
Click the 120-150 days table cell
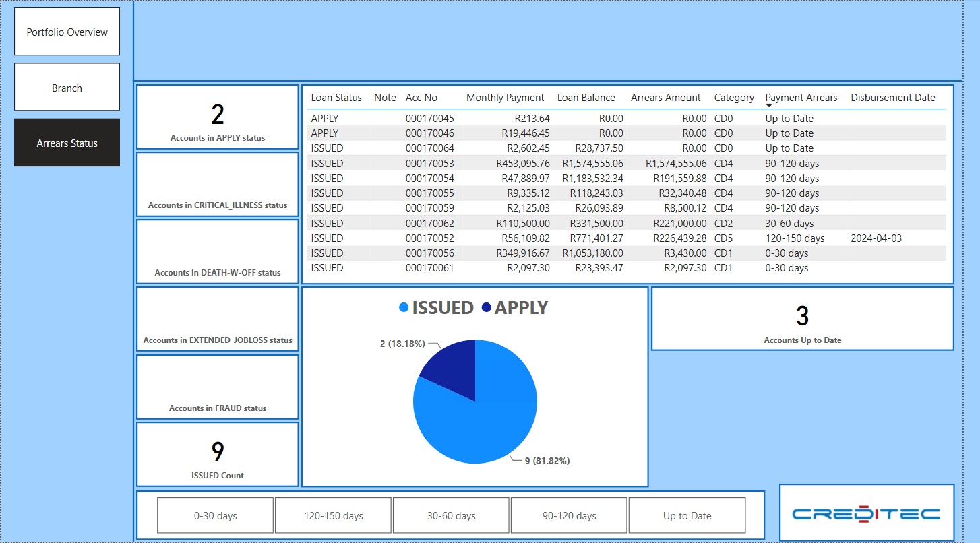tap(795, 238)
